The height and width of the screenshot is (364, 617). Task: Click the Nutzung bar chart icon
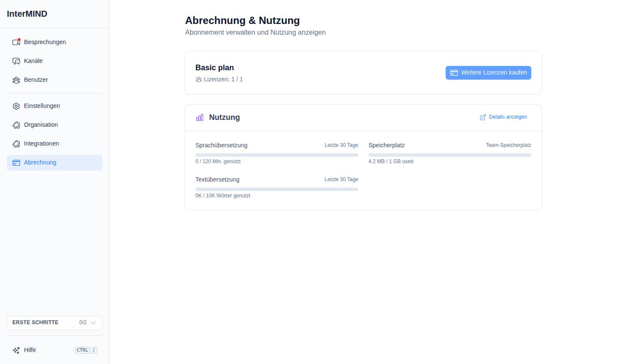click(x=200, y=117)
